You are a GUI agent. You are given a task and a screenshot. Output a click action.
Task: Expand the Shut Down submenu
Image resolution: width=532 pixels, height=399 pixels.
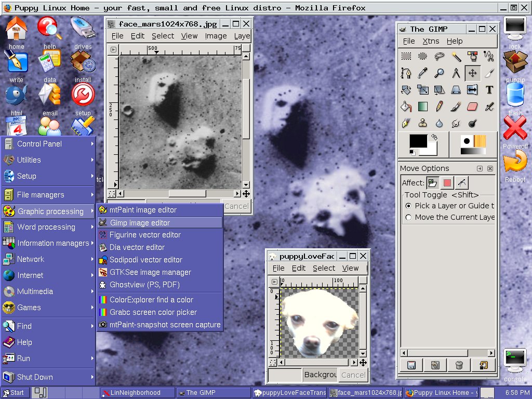[48, 377]
